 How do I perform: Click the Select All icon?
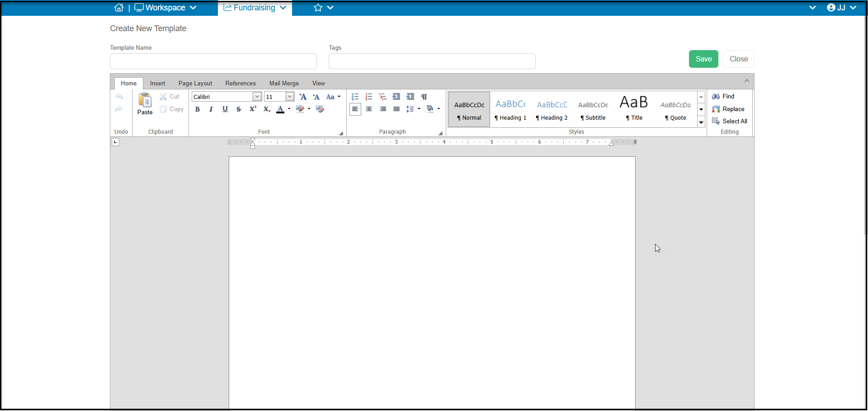click(x=716, y=121)
